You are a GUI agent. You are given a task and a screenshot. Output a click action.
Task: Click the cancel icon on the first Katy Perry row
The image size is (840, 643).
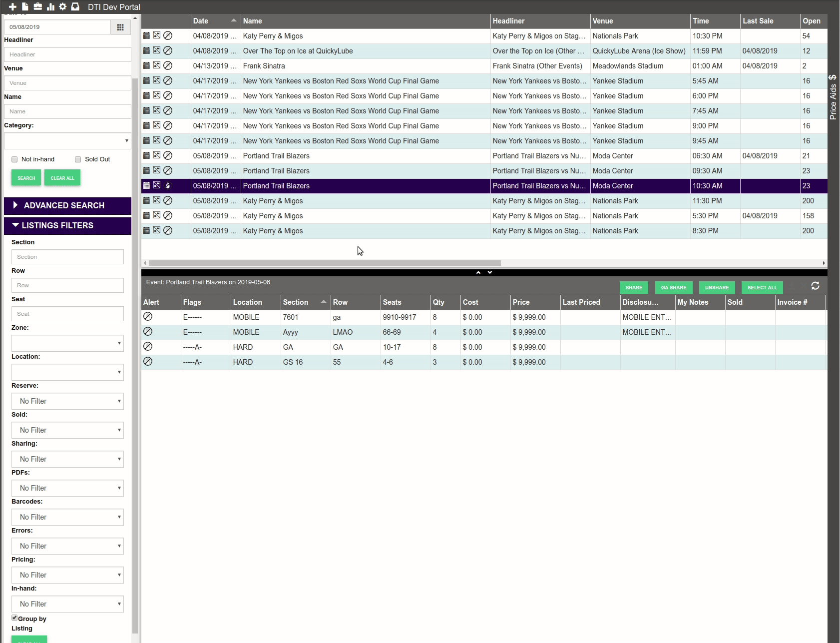click(x=168, y=35)
